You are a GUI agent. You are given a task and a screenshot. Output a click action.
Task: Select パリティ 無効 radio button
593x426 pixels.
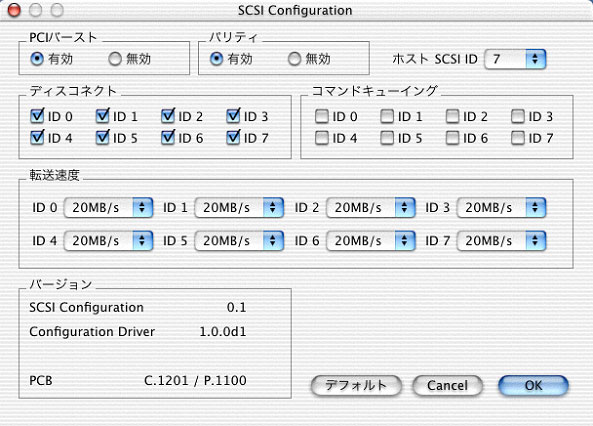[294, 59]
